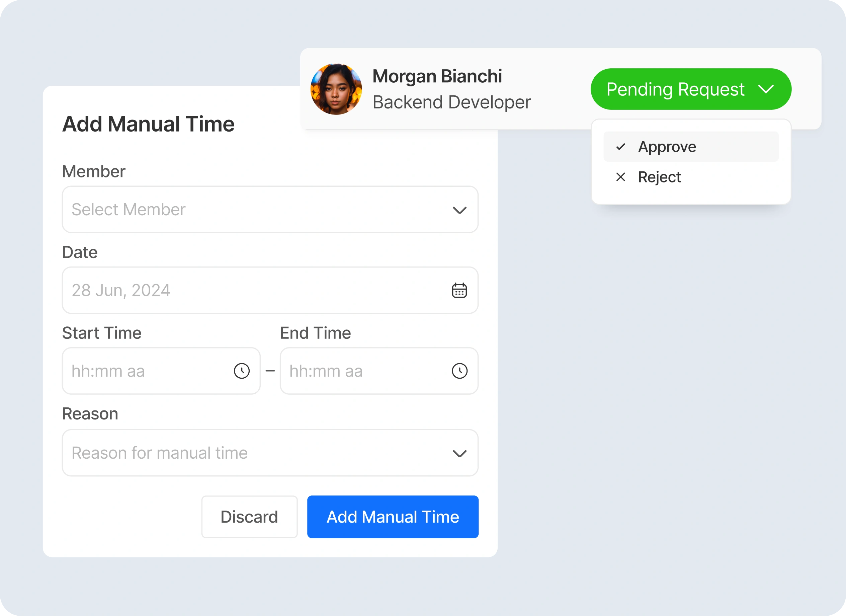The image size is (846, 616).
Task: Open the Select Member dropdown
Action: click(270, 210)
